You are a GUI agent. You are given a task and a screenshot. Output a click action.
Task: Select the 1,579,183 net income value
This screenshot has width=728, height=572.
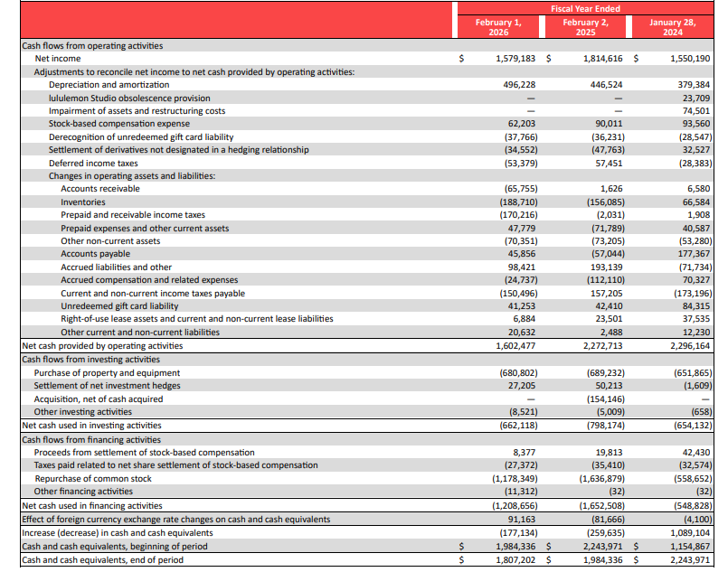pyautogui.click(x=515, y=59)
